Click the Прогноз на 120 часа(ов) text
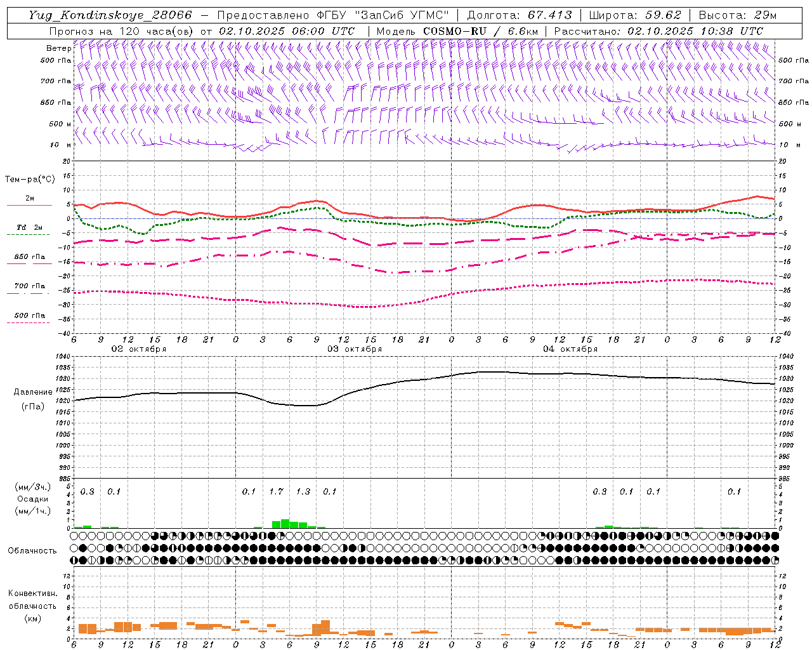 pyautogui.click(x=122, y=31)
